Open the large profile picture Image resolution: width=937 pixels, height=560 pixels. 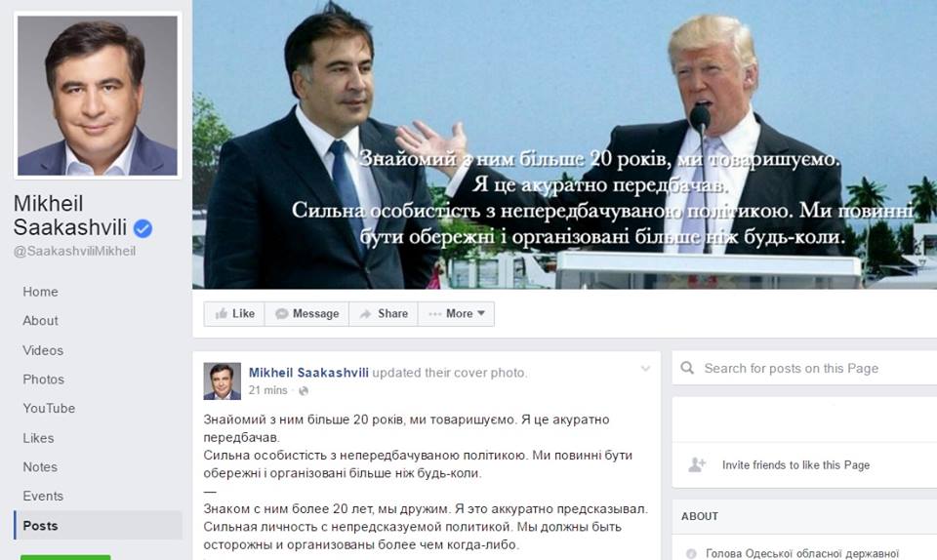98,96
